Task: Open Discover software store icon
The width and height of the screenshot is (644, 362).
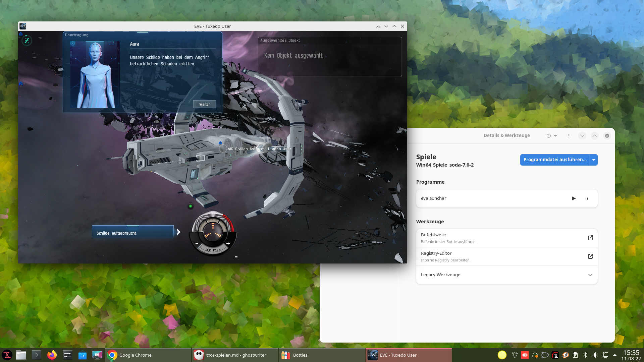Action: (x=83, y=355)
